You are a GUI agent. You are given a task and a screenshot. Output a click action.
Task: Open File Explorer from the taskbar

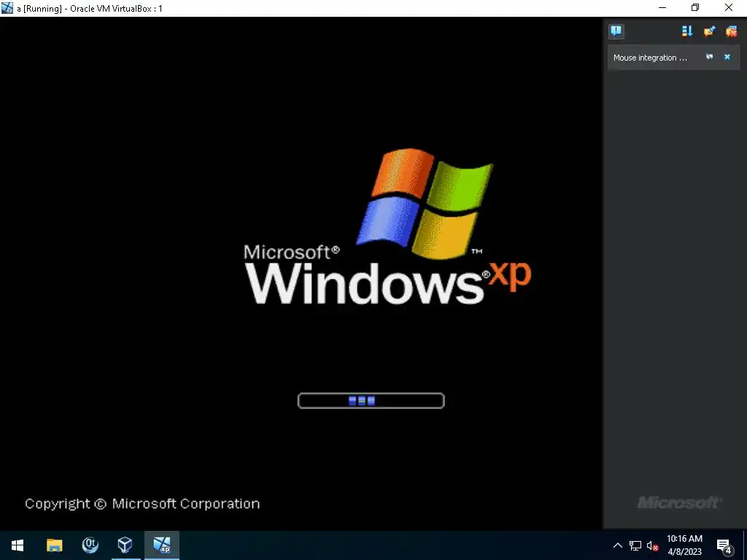[54, 545]
